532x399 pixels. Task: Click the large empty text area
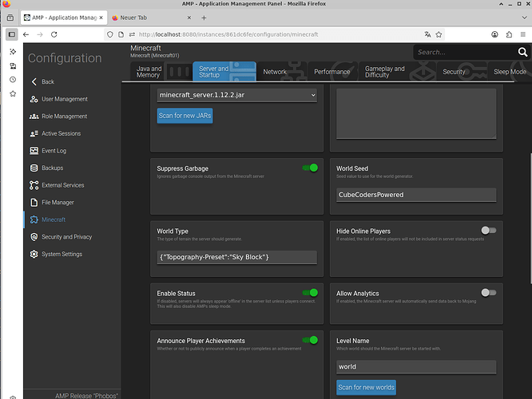(416, 113)
